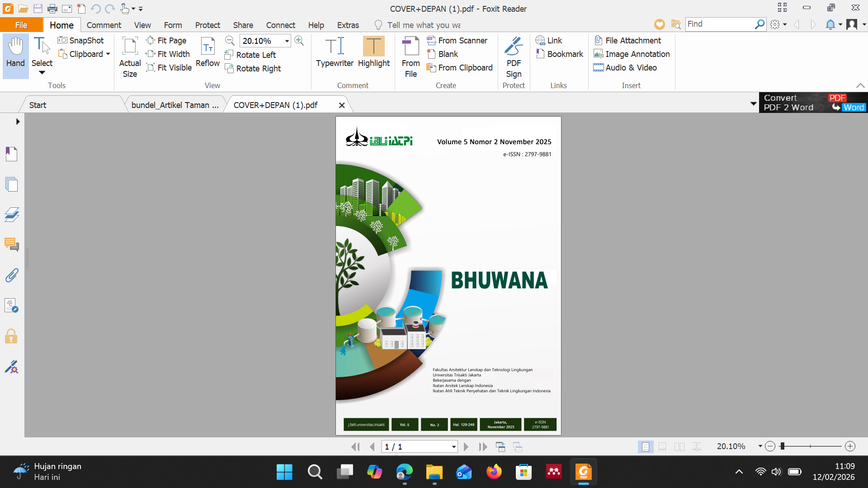Image resolution: width=868 pixels, height=488 pixels.
Task: Open the zoom percentage dropdown in ribbon
Action: pos(287,41)
